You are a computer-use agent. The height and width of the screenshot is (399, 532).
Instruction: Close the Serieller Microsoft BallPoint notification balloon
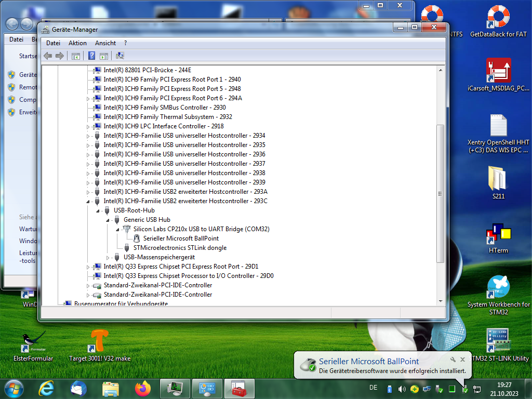462,360
